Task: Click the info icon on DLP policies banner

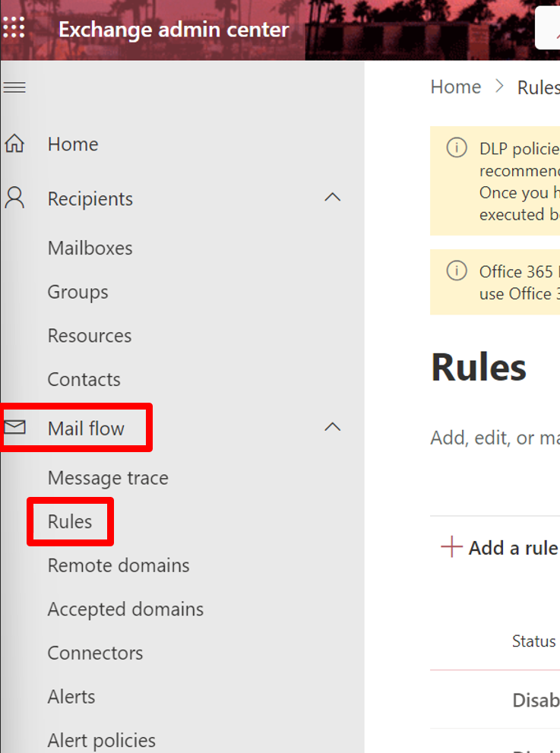Action: click(x=456, y=148)
